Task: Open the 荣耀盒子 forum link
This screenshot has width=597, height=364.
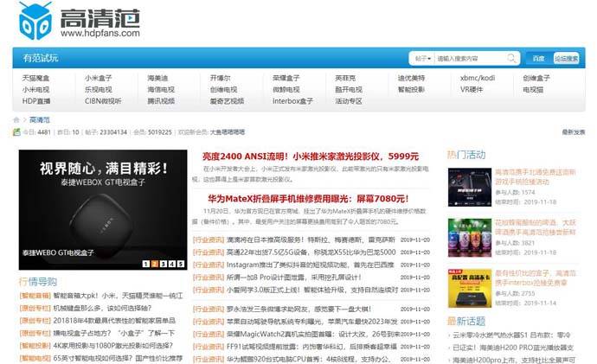Action: [x=286, y=78]
